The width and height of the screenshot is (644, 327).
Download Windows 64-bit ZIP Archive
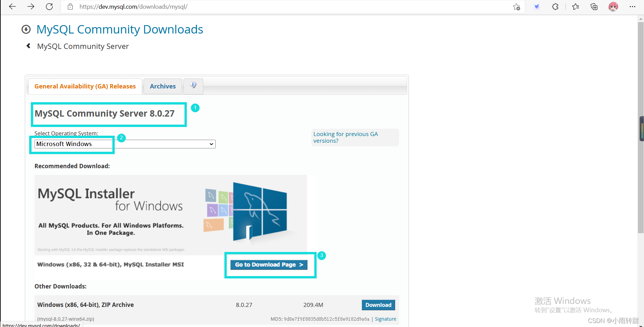pos(378,305)
